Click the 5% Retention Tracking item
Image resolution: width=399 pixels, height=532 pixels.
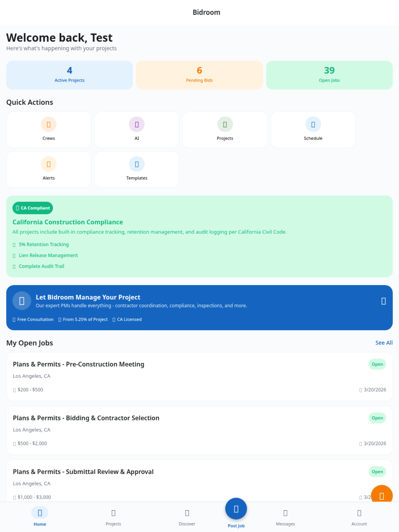pyautogui.click(x=41, y=244)
